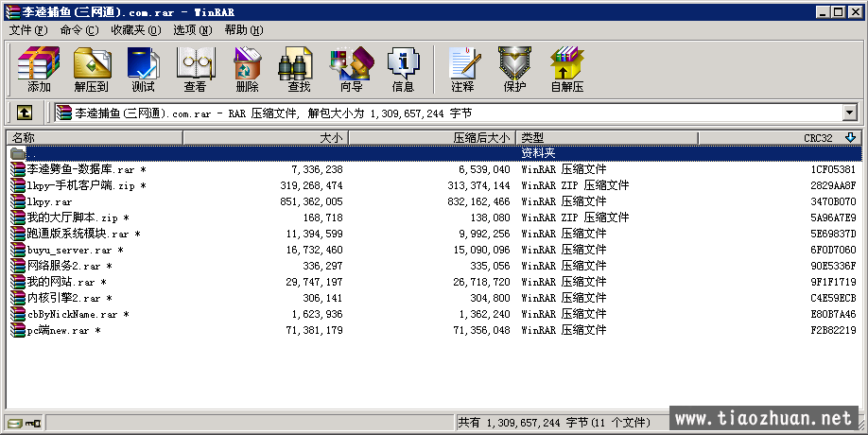868x435 pixels.
Task: Click the WinRAR title bar icon
Action: coord(12,11)
